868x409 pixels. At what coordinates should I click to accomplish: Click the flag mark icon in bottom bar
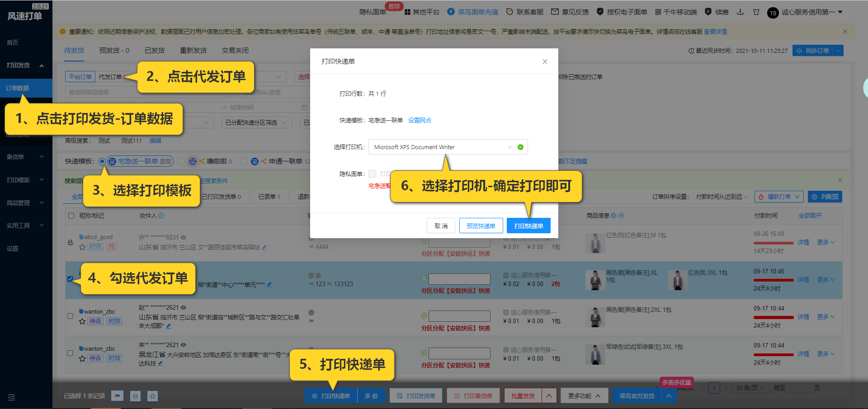[x=118, y=396]
